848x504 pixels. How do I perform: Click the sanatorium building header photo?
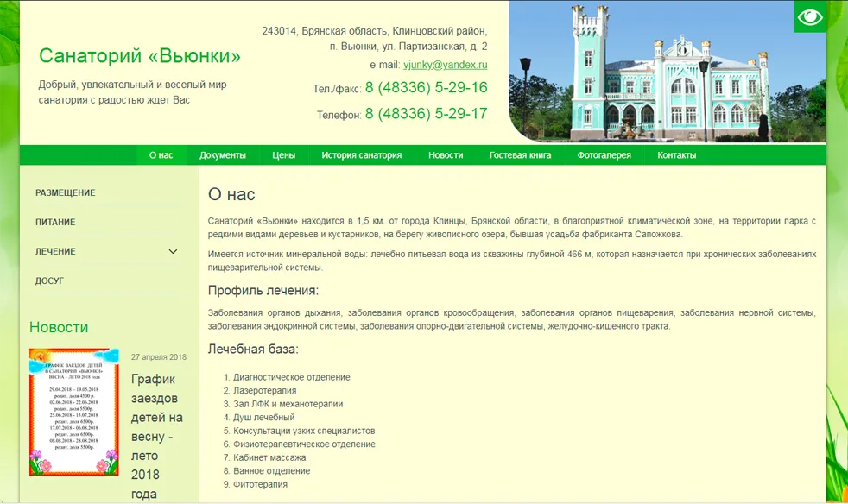(668, 72)
